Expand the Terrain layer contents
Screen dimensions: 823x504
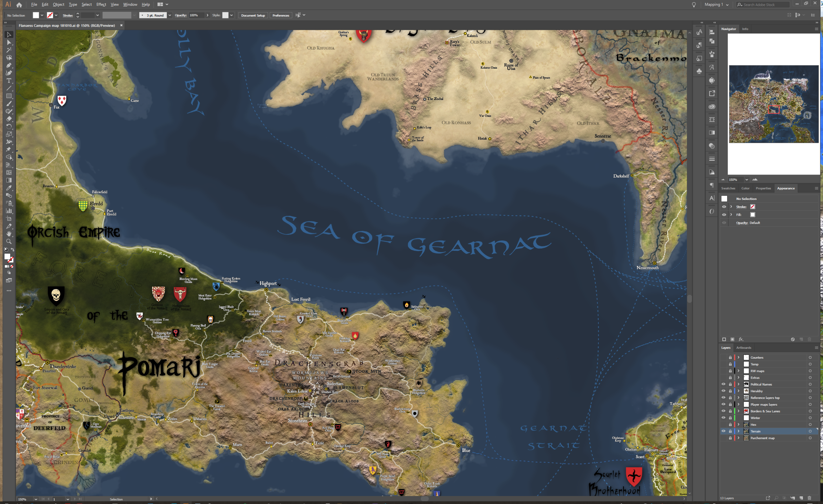[739, 432]
